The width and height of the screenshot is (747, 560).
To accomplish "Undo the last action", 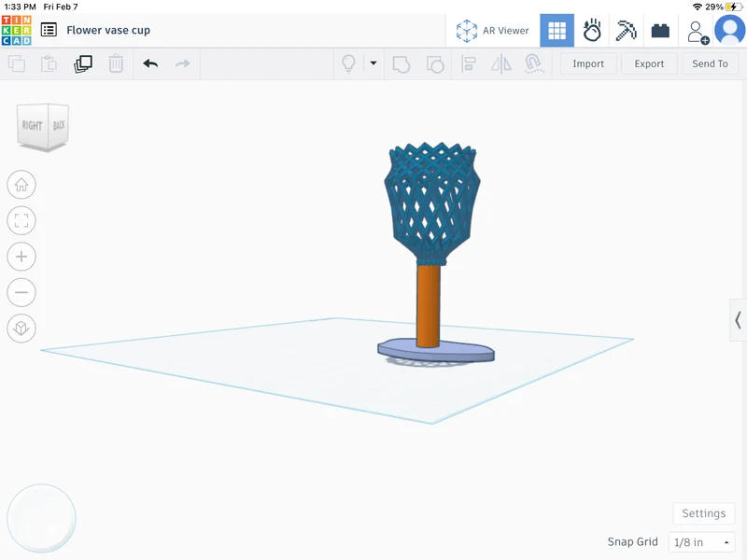I will coord(150,63).
